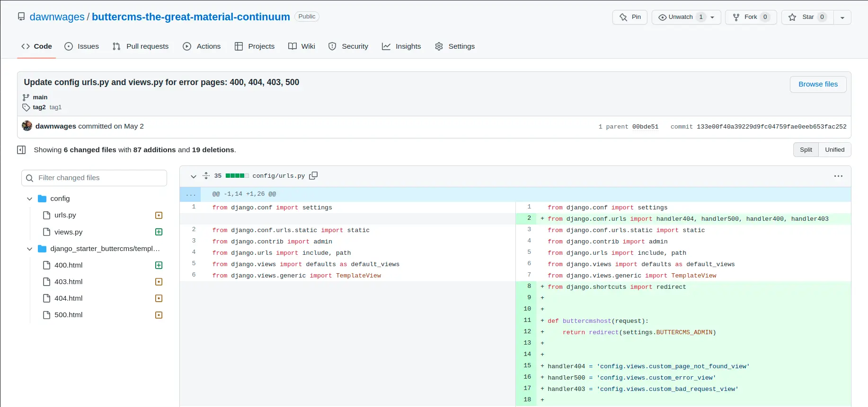The width and height of the screenshot is (868, 407).
Task: Fork this repository
Action: 751,17
